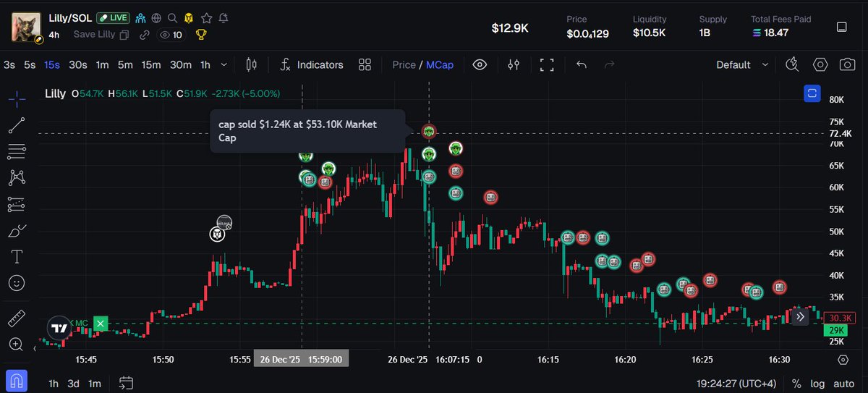Viewport: 868px width, 393px height.
Task: Enter fullscreen chart mode
Action: point(547,64)
